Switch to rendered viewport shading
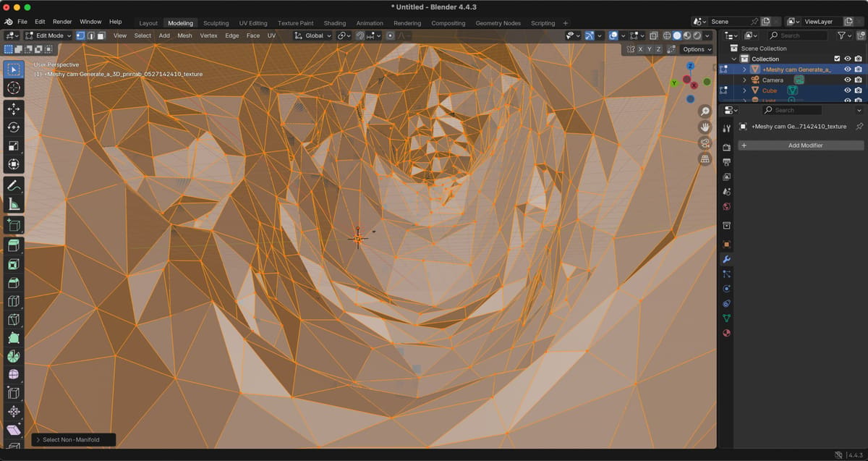Screen dimensions: 868x461 pyautogui.click(x=697, y=35)
